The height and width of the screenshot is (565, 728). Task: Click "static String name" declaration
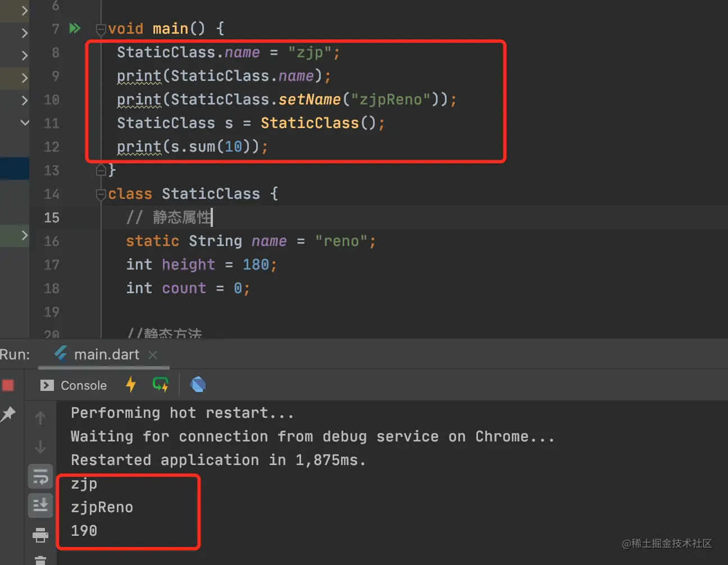[251, 241]
